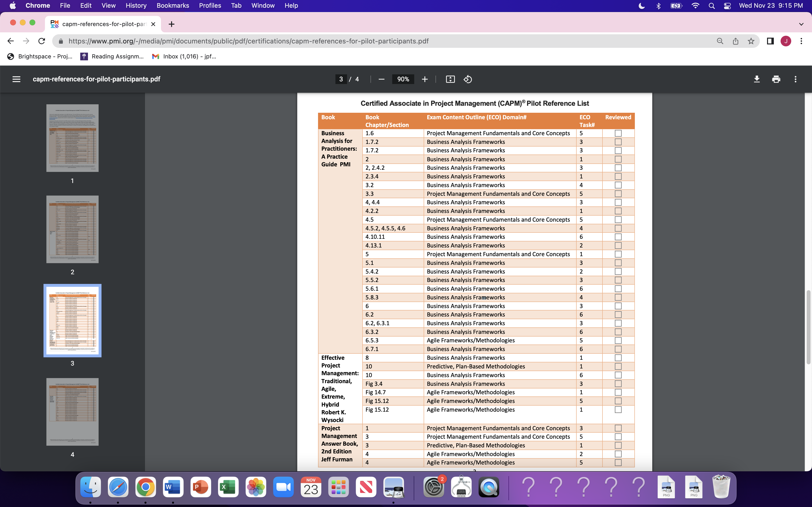Viewport: 812px width, 507px height.
Task: Click the rotate document icon
Action: click(468, 79)
